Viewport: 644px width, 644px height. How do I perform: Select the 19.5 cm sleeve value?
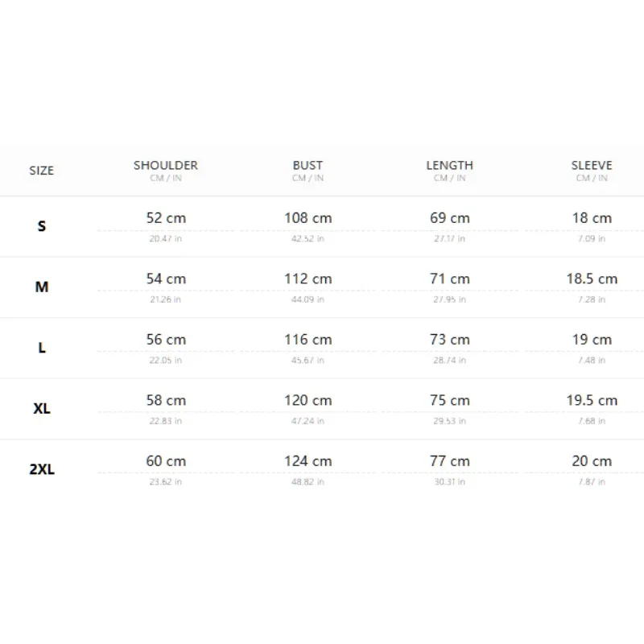592,400
